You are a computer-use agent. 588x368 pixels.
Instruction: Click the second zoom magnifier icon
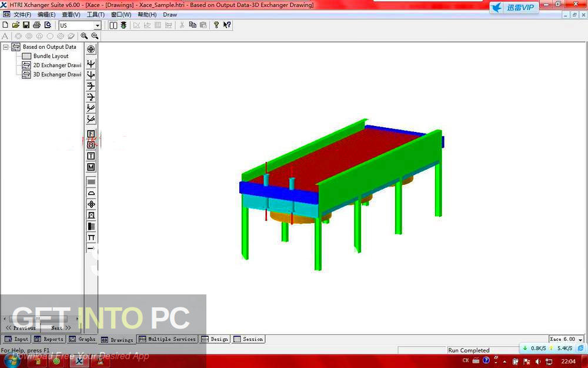pos(95,36)
